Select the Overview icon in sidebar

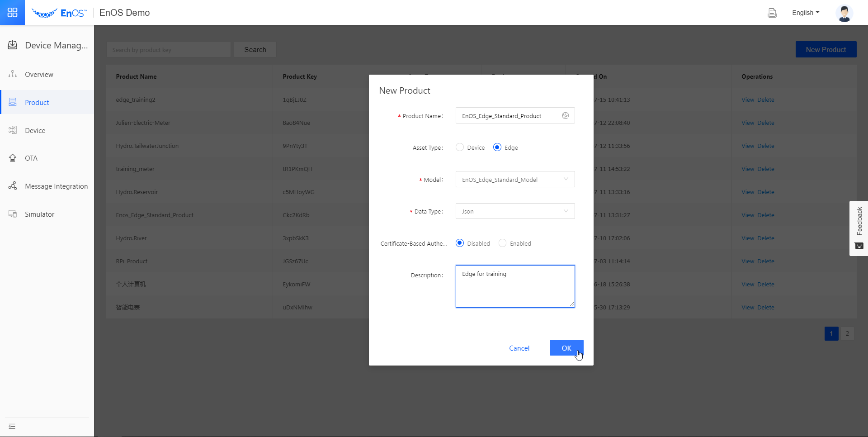click(x=12, y=74)
